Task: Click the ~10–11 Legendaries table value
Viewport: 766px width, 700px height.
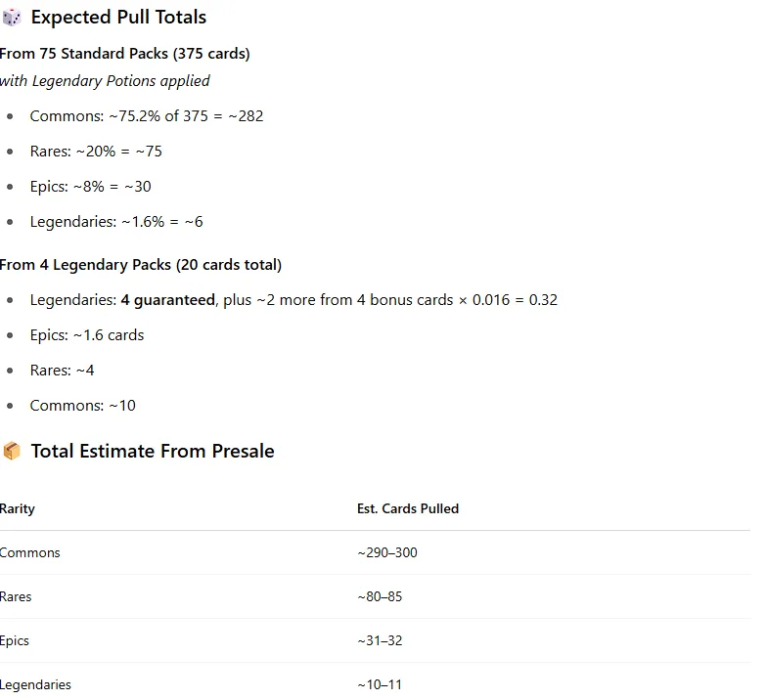Action: pyautogui.click(x=380, y=685)
